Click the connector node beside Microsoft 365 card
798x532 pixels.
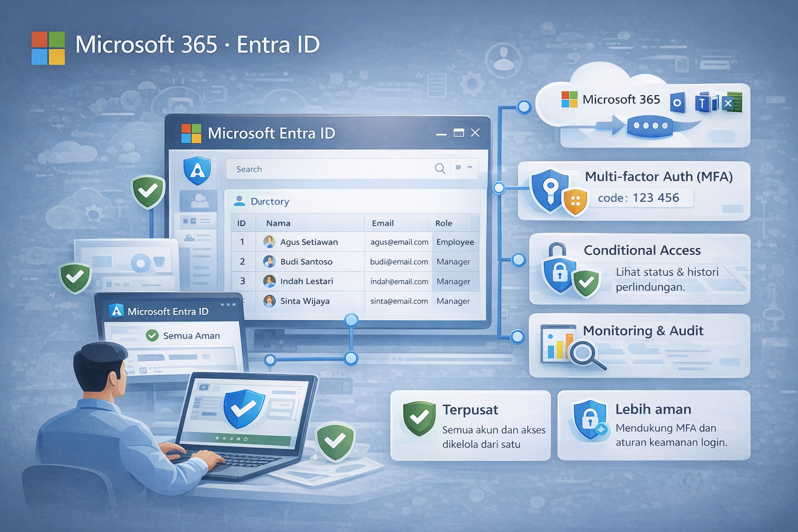(524, 107)
